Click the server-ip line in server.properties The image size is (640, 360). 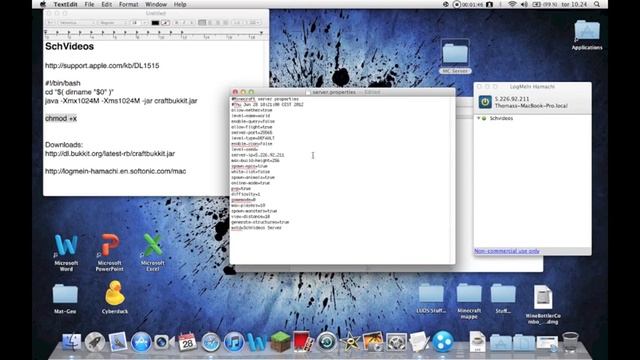pos(258,155)
